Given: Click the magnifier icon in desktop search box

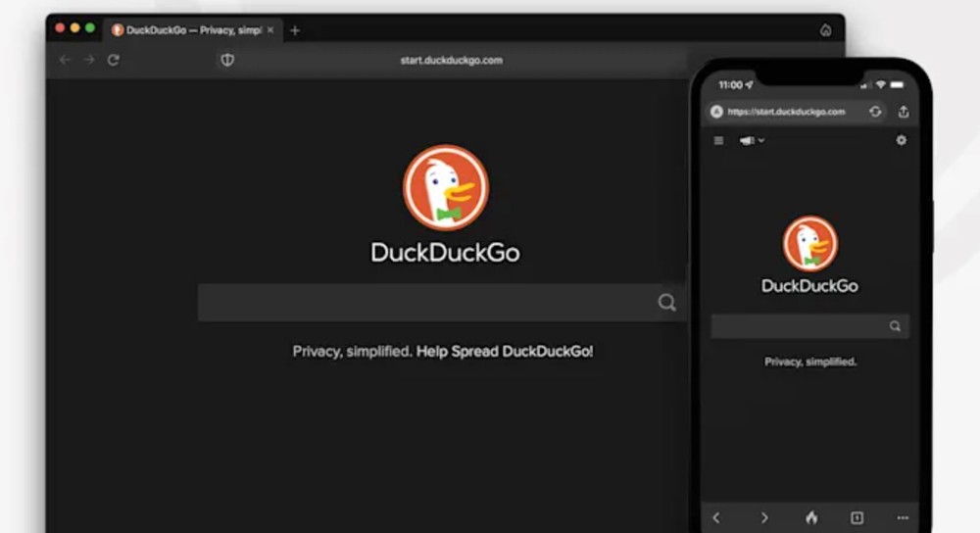Looking at the screenshot, I should (x=666, y=303).
